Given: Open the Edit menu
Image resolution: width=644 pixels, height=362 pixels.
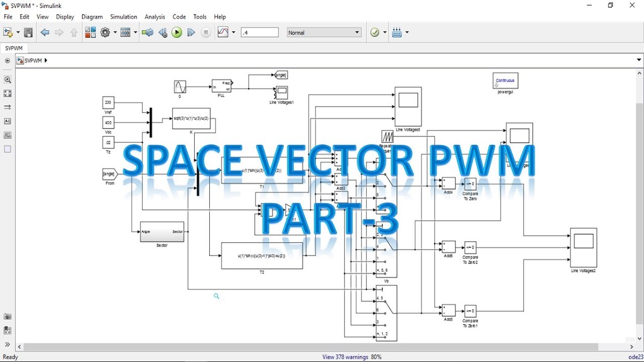Looking at the screenshot, I should [25, 17].
